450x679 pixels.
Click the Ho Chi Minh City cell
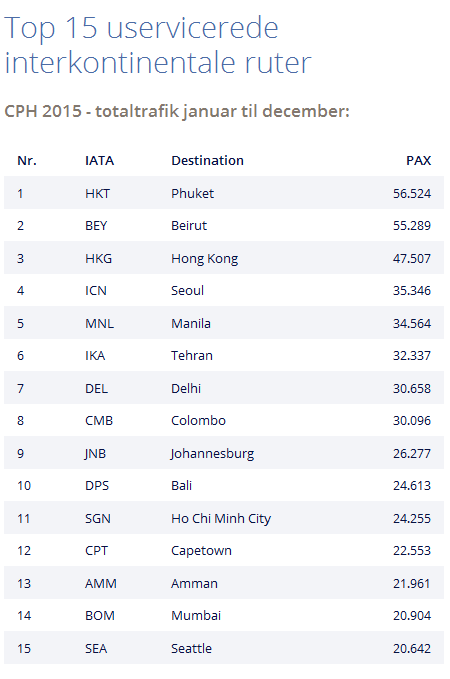(221, 518)
